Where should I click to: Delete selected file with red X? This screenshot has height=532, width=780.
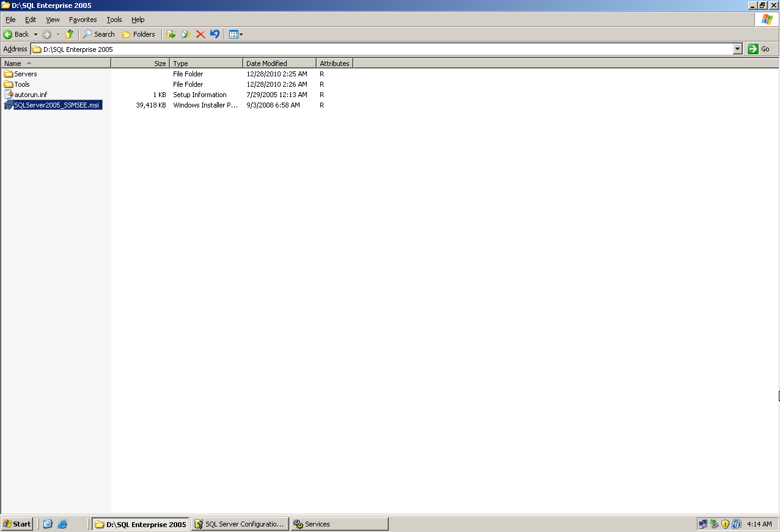point(201,34)
